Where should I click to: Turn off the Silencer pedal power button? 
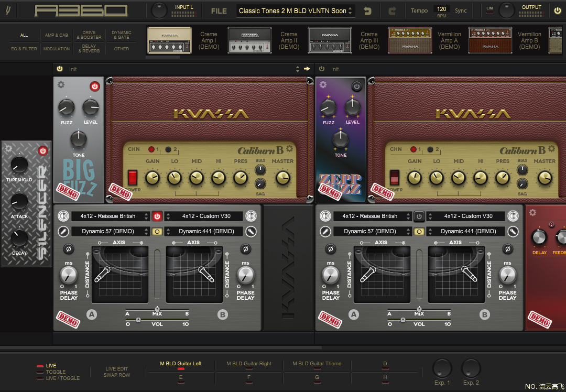click(43, 150)
